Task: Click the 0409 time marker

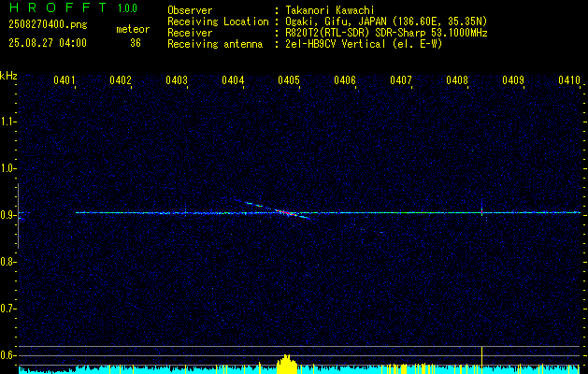Action: pyautogui.click(x=512, y=79)
